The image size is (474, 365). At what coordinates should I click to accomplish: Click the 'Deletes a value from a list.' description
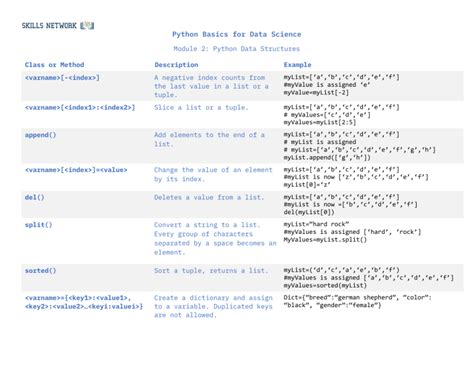(x=209, y=197)
